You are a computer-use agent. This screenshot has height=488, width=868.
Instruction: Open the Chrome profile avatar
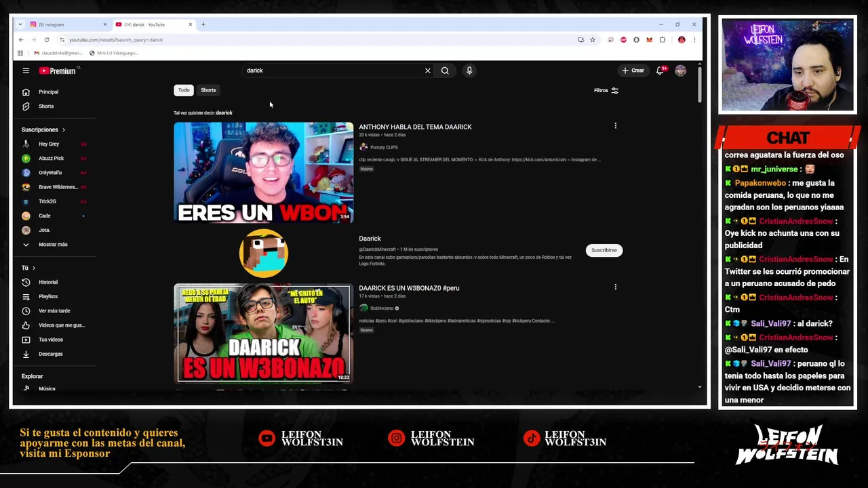[x=682, y=40]
